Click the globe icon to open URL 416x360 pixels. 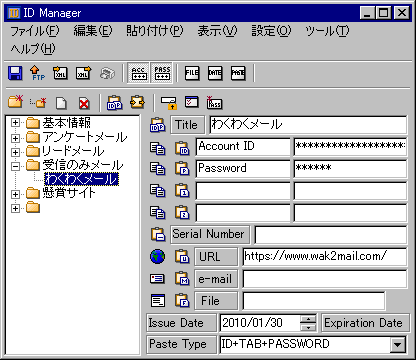pos(157,257)
